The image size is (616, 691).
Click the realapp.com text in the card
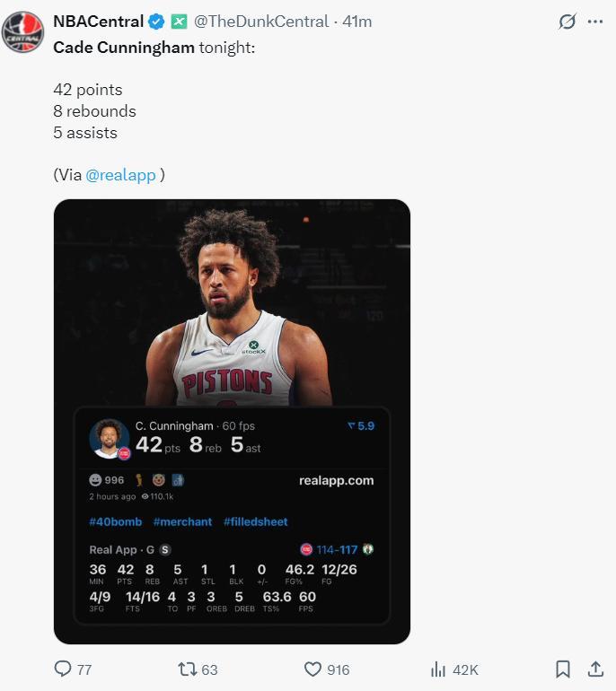(336, 480)
